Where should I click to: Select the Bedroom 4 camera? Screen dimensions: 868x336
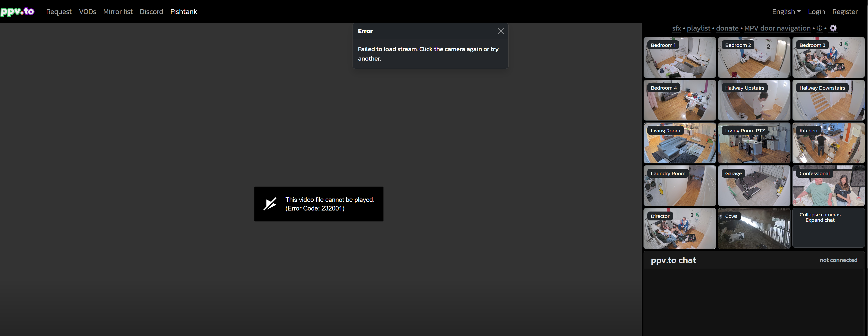pyautogui.click(x=679, y=100)
